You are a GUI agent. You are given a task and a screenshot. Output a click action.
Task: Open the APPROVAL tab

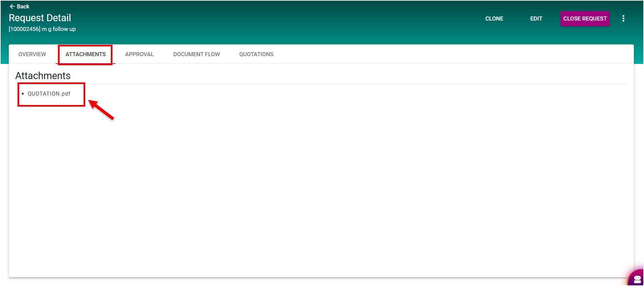(139, 54)
